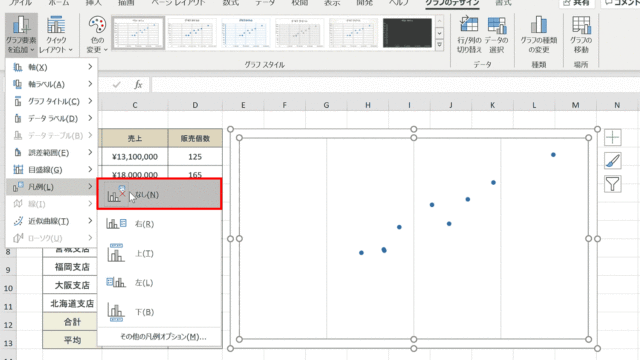This screenshot has width=640, height=360.
Task: Open 凡例(L) submenu item
Action: click(52, 187)
